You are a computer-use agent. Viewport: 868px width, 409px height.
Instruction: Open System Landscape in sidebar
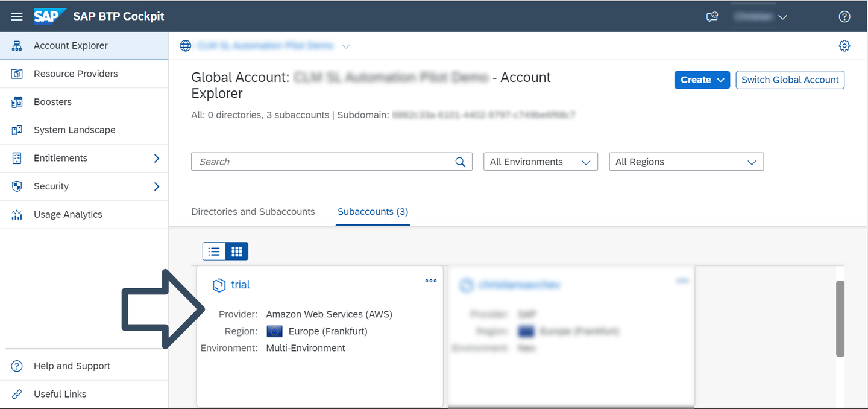point(84,130)
